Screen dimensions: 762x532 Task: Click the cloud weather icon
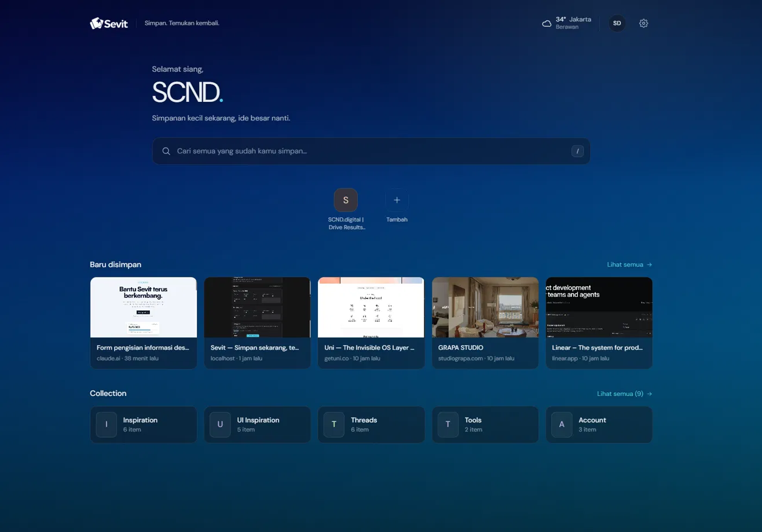(547, 23)
